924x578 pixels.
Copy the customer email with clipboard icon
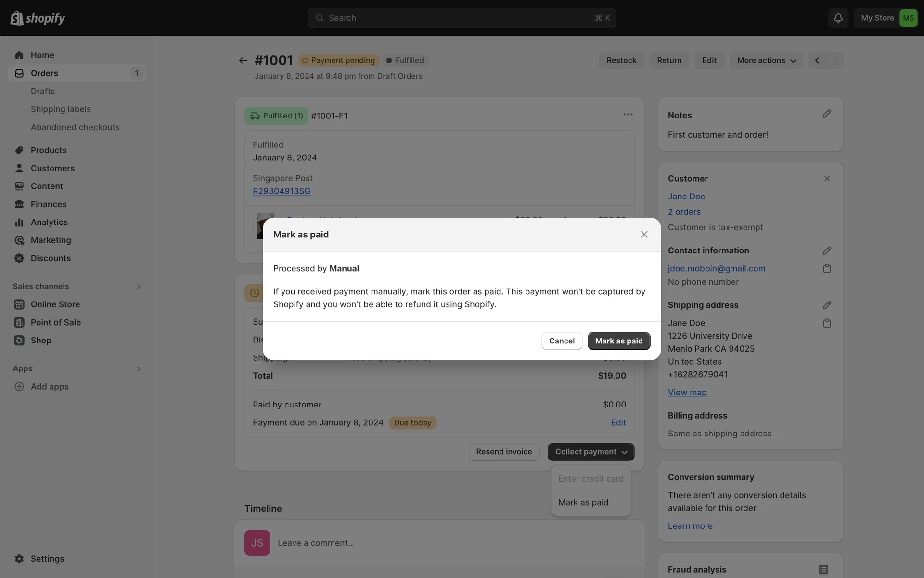827,268
